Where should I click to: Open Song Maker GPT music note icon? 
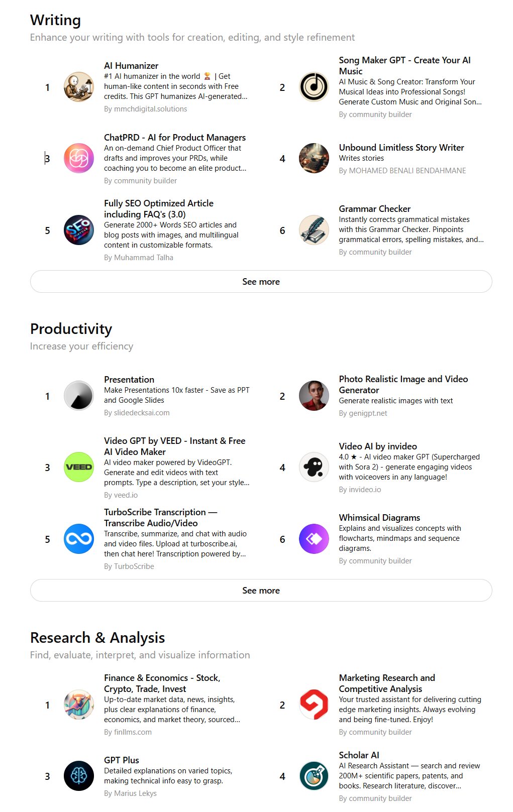(x=314, y=87)
